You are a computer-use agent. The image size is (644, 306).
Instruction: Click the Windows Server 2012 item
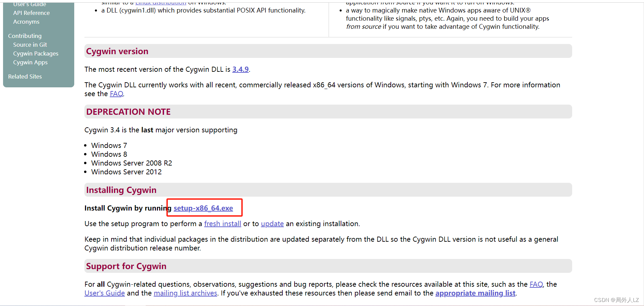pos(126,172)
